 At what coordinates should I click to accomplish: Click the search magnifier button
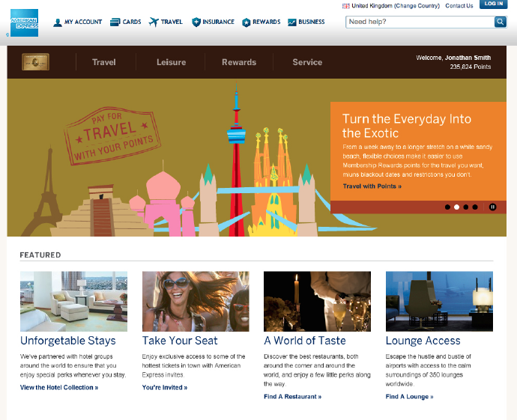[501, 22]
